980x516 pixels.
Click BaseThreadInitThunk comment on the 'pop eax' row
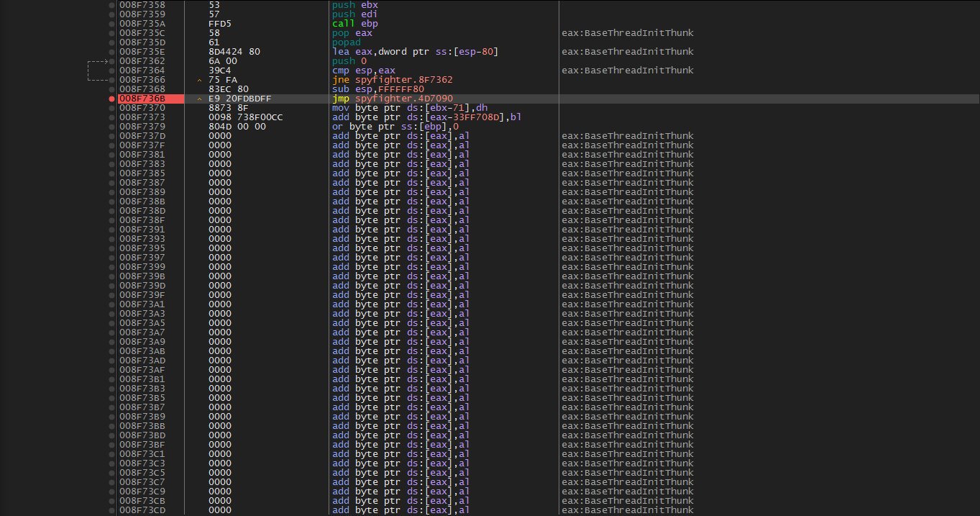pos(628,33)
